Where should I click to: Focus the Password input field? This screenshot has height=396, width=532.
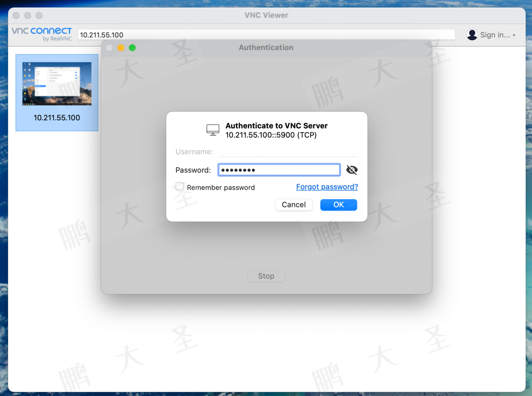click(279, 170)
